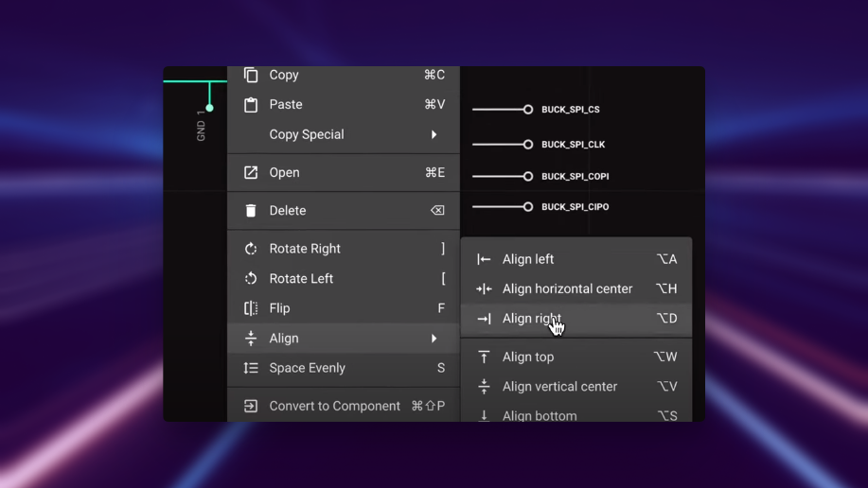Click the Rotate Right icon

coord(251,249)
